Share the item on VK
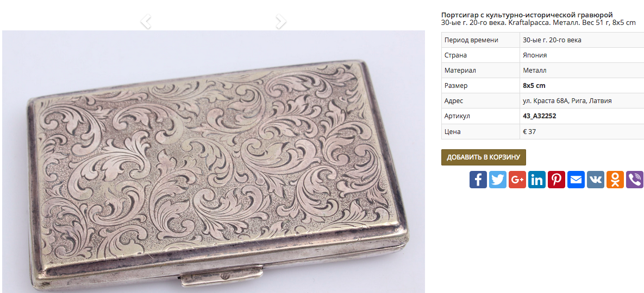 (x=596, y=180)
